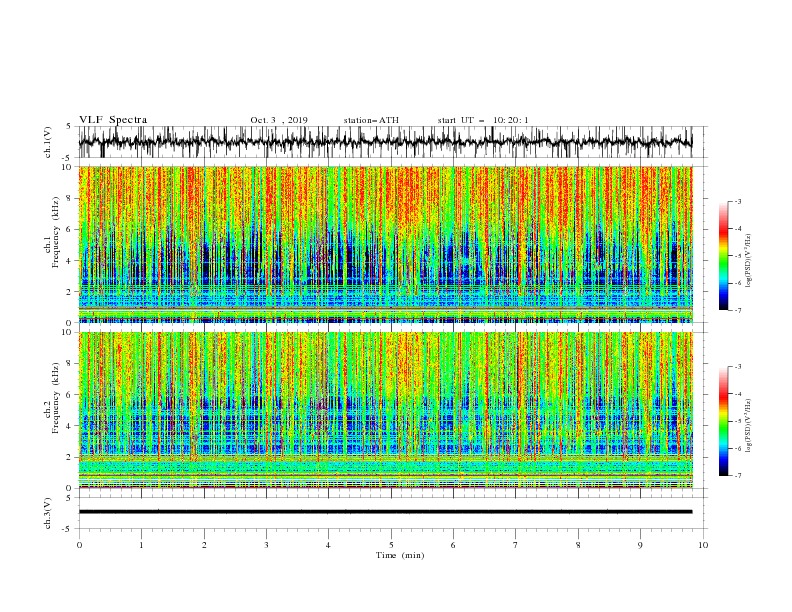The height and width of the screenshot is (612, 792).
Task: Select the "ch.1(V)" waveform axis label
Action: pos(48,142)
